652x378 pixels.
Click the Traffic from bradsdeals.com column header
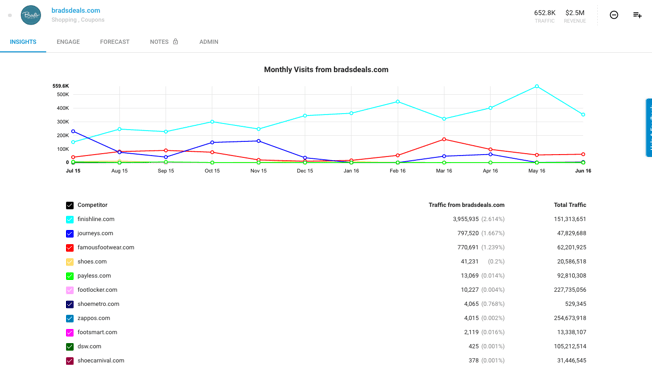467,205
